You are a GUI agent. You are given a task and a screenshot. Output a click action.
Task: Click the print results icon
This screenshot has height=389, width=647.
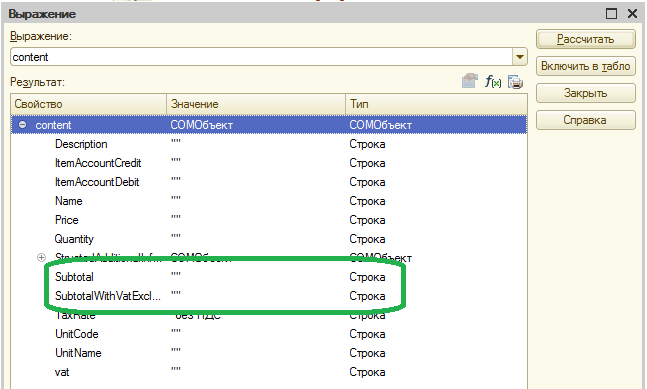(515, 82)
